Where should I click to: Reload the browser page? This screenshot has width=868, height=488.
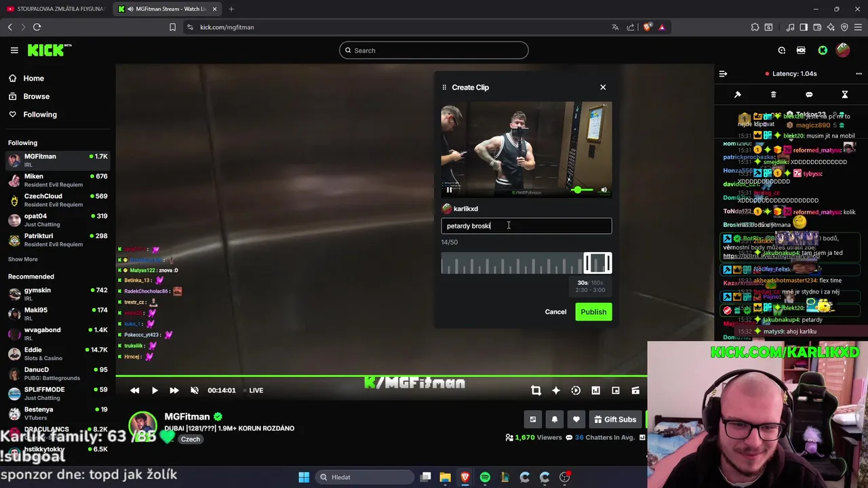point(37,27)
